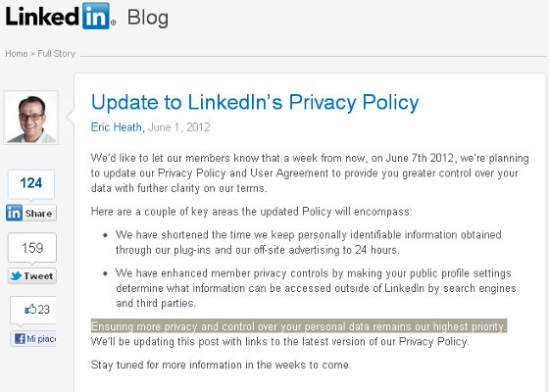Viewport: 549px width, 392px height.
Task: Click the 23 Facebook likes count
Action: point(43,310)
